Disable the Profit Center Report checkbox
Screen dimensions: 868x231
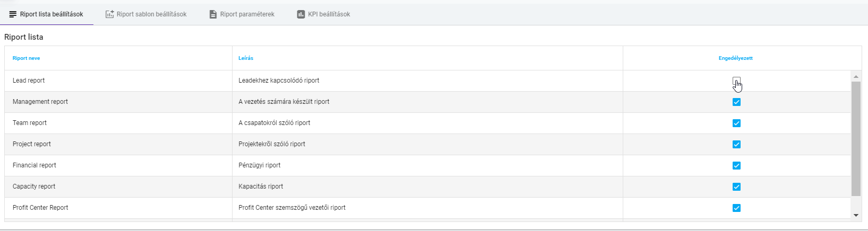coord(736,208)
